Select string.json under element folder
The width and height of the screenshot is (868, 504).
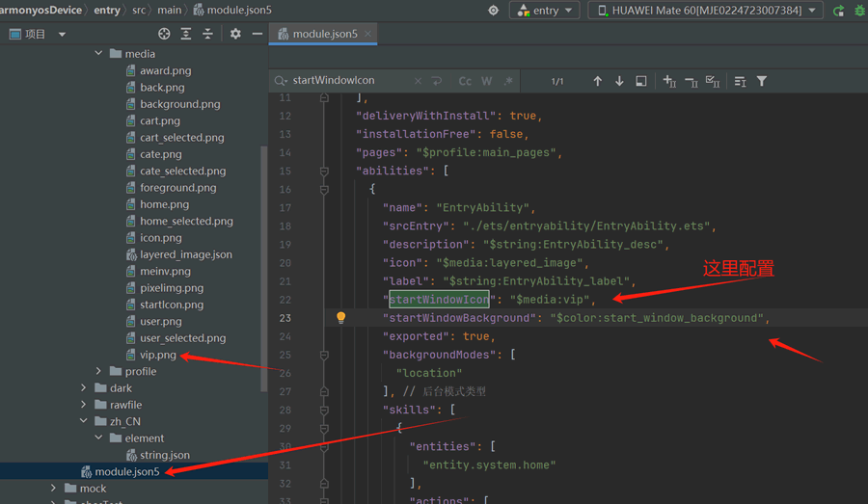point(164,455)
